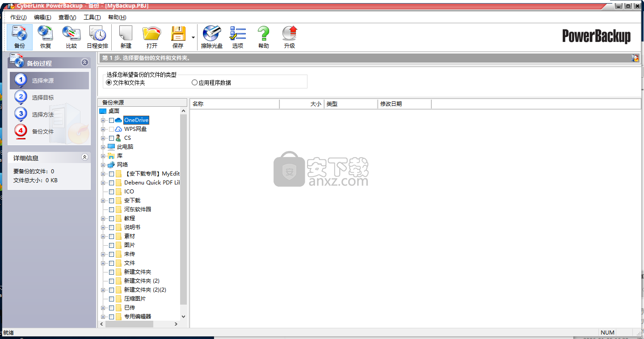Select the CS user icon

[x=118, y=138]
